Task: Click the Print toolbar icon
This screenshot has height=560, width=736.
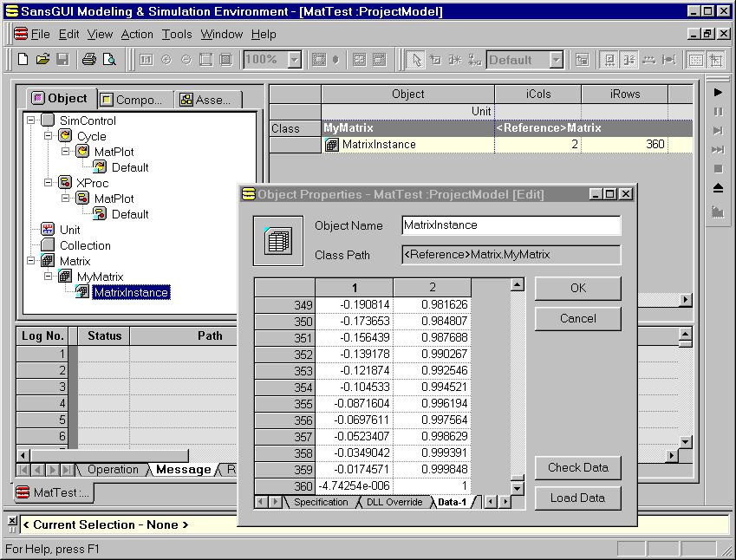Action: point(88,60)
